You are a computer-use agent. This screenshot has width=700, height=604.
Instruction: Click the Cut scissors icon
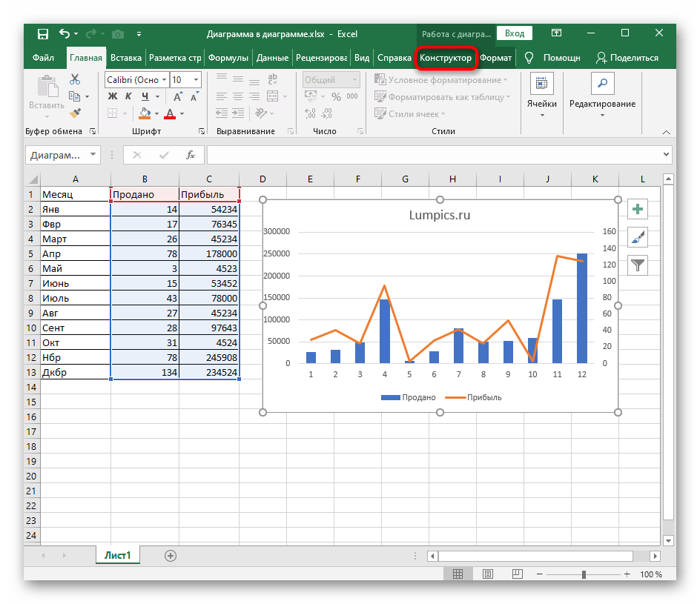click(75, 80)
